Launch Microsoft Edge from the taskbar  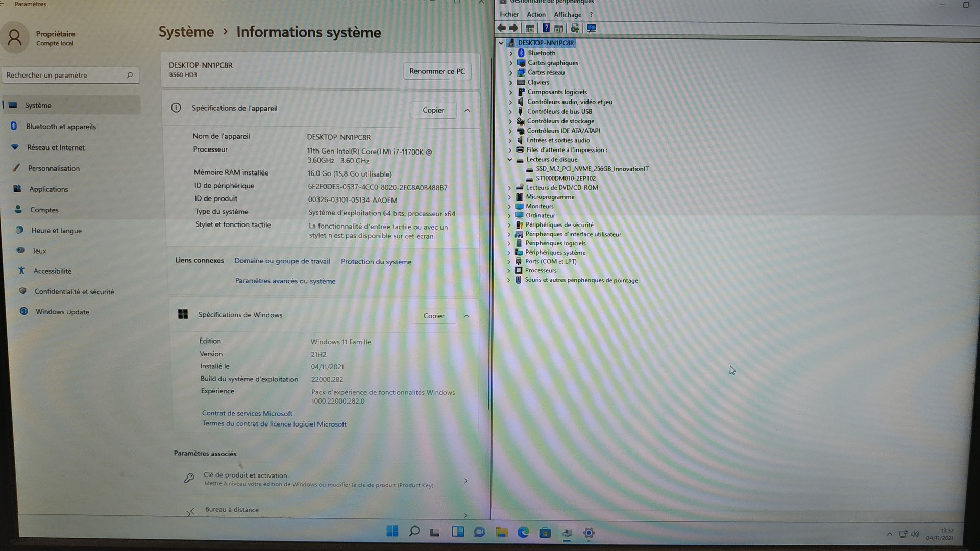click(523, 532)
